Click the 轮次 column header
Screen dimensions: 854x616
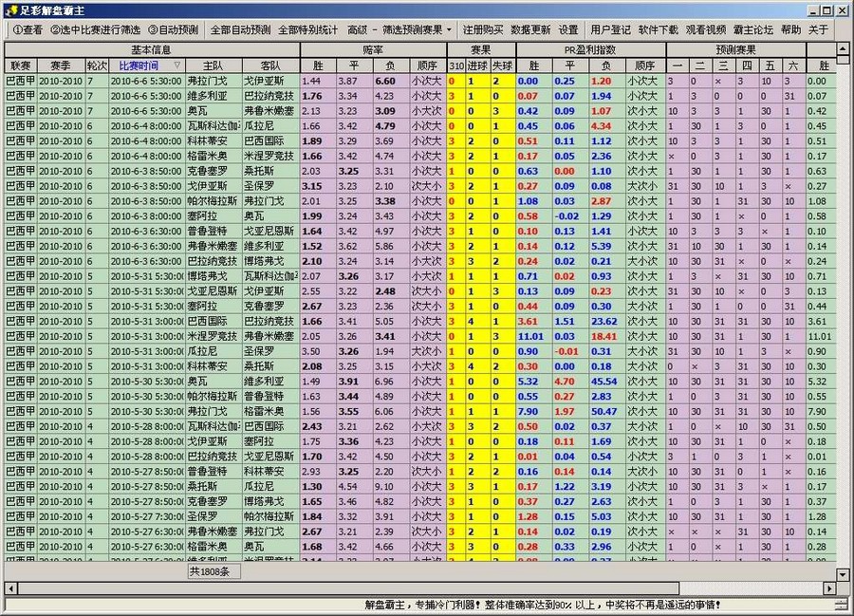point(97,65)
